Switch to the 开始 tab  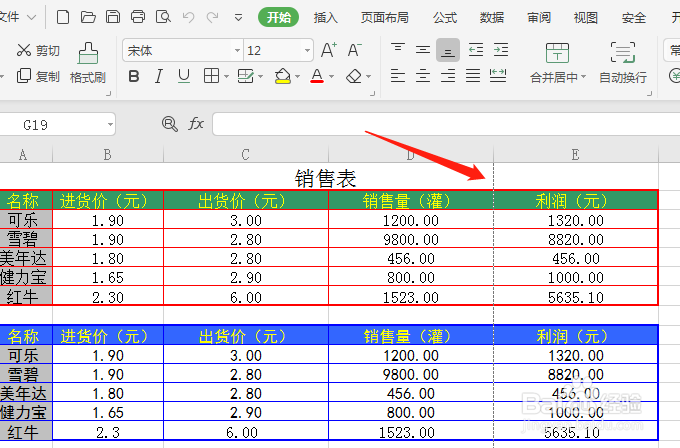click(278, 18)
